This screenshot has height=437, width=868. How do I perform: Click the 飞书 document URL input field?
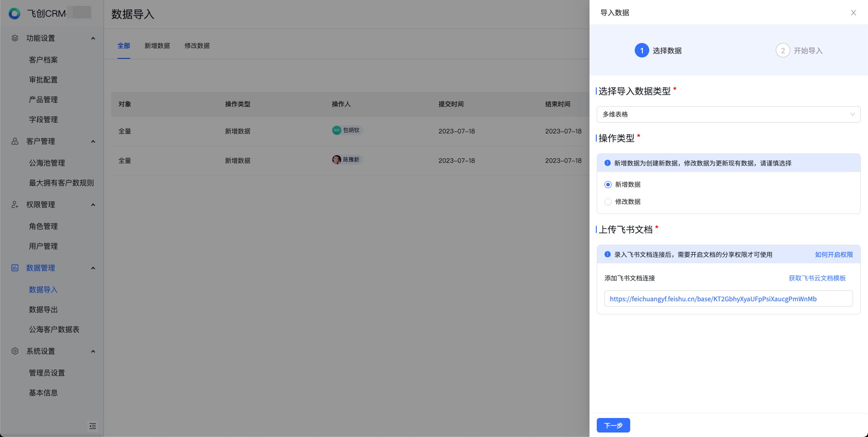(x=728, y=299)
